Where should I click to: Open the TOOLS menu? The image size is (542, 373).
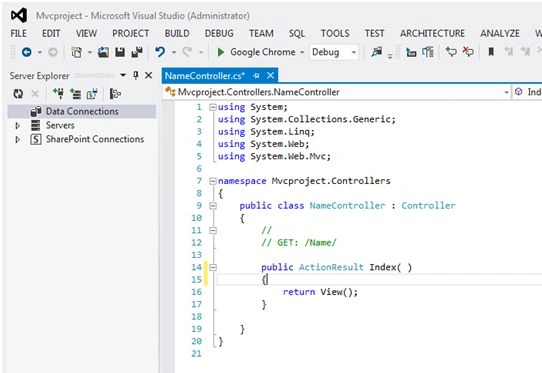pos(335,33)
